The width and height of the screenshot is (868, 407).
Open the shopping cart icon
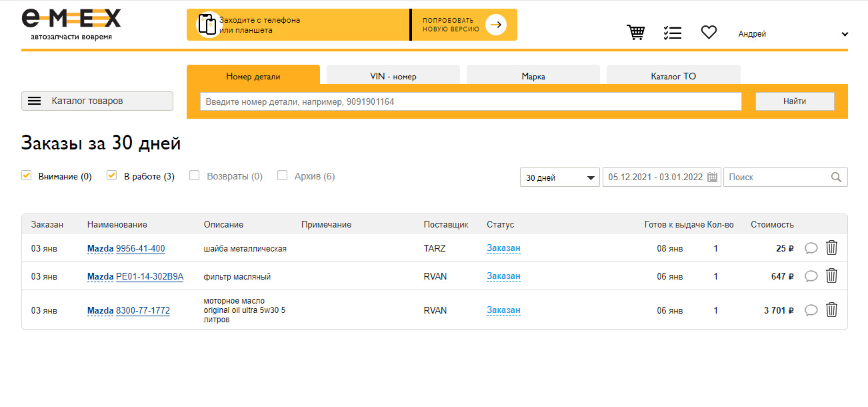click(x=636, y=33)
